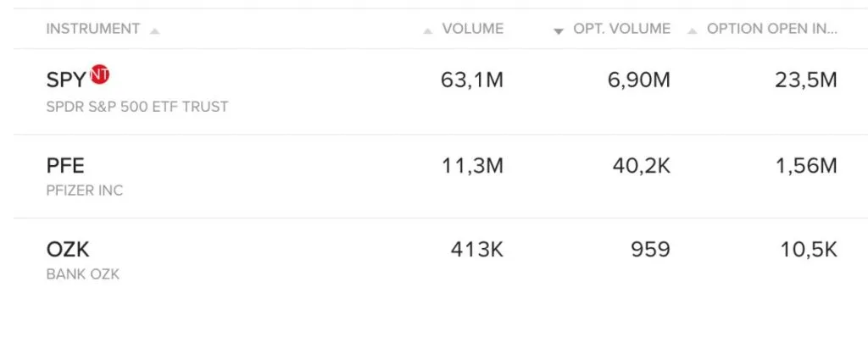This screenshot has height=337, width=868.
Task: Open the SPY instrument row
Action: [x=441, y=91]
